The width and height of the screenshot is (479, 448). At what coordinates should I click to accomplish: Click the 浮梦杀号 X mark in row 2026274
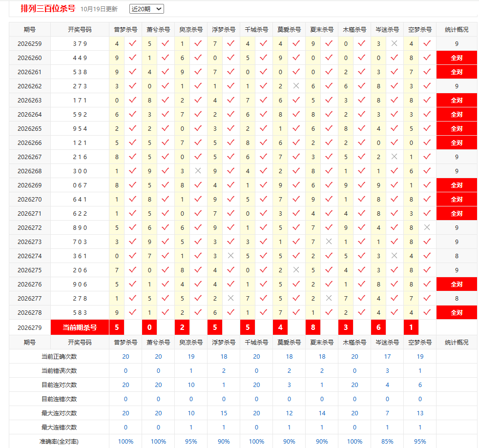click(230, 256)
